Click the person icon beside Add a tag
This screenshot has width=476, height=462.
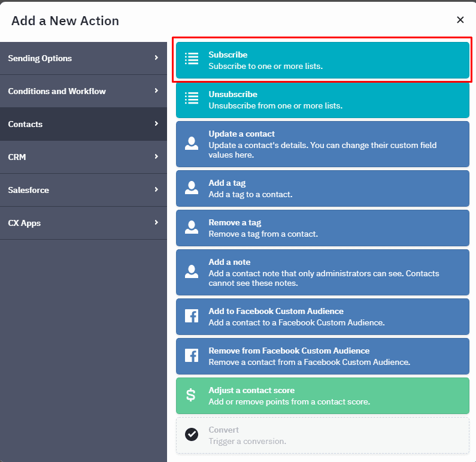(192, 188)
